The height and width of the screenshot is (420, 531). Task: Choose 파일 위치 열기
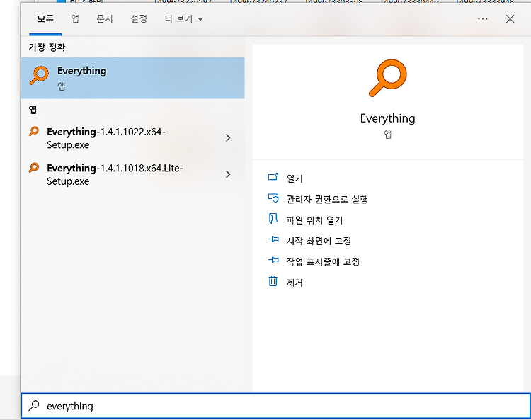pos(314,220)
